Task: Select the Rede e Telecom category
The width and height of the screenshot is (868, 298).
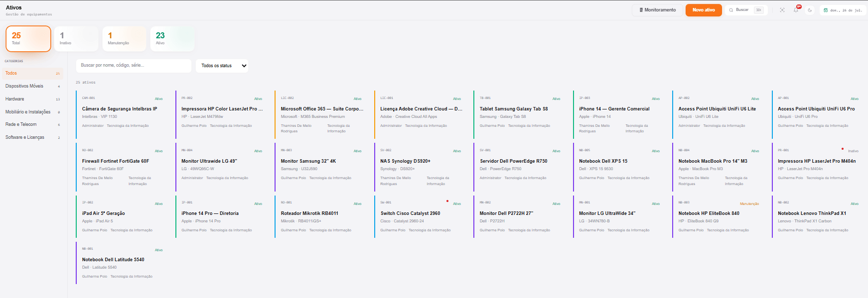Action: 32,124
